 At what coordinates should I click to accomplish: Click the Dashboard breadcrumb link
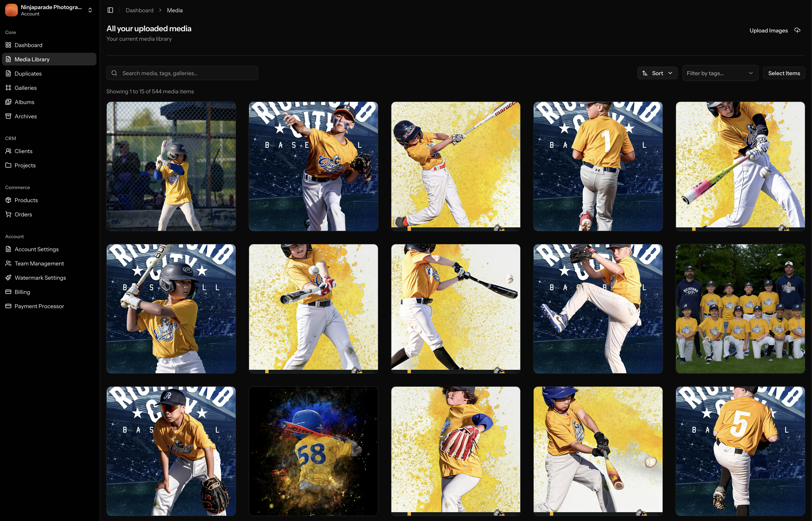(x=139, y=10)
